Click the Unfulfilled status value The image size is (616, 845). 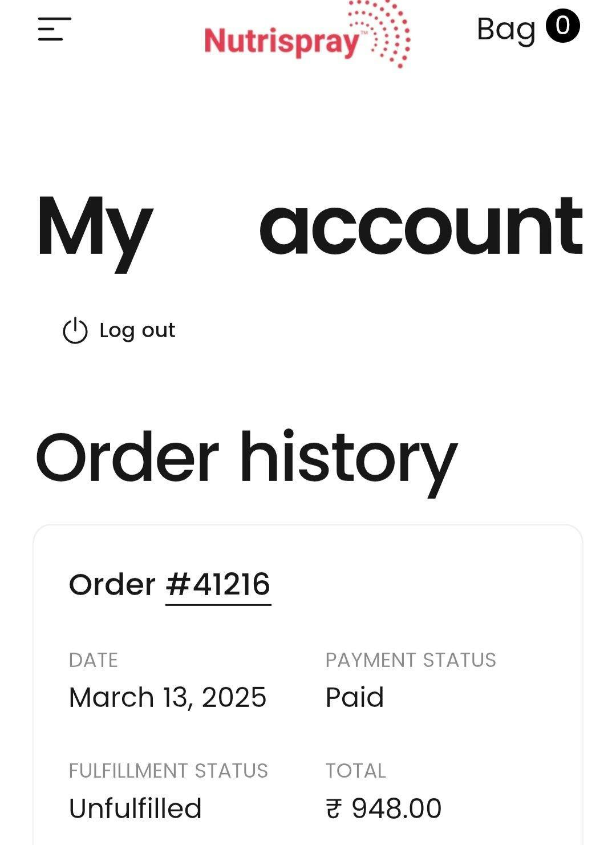point(135,808)
